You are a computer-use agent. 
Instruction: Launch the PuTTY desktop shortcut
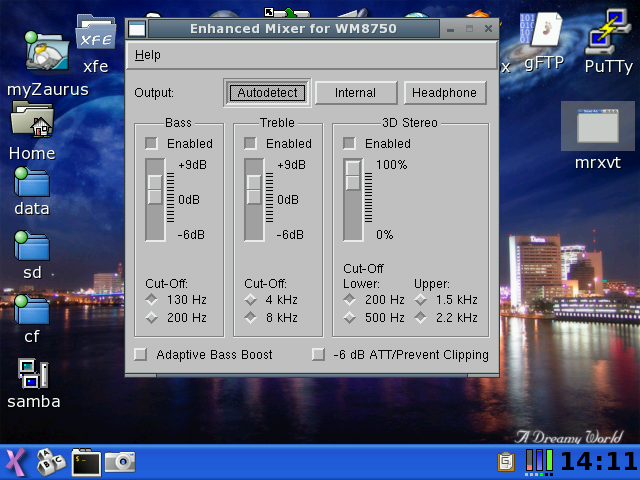607,34
